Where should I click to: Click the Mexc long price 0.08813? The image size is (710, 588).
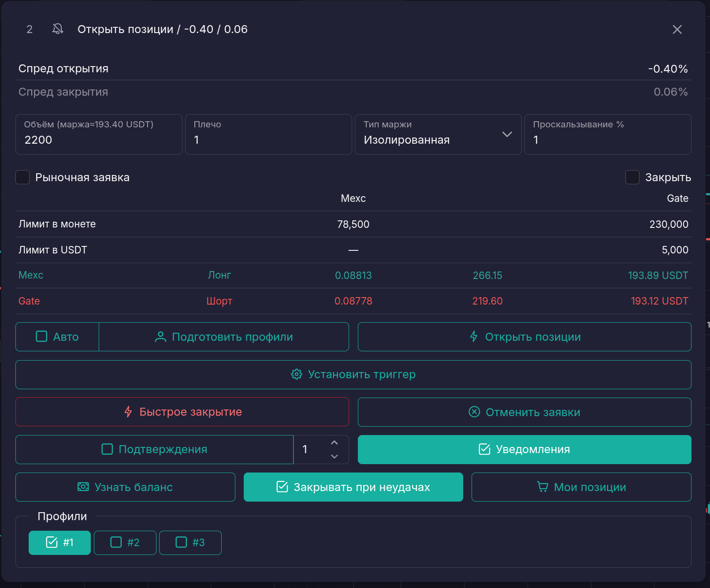(x=353, y=275)
